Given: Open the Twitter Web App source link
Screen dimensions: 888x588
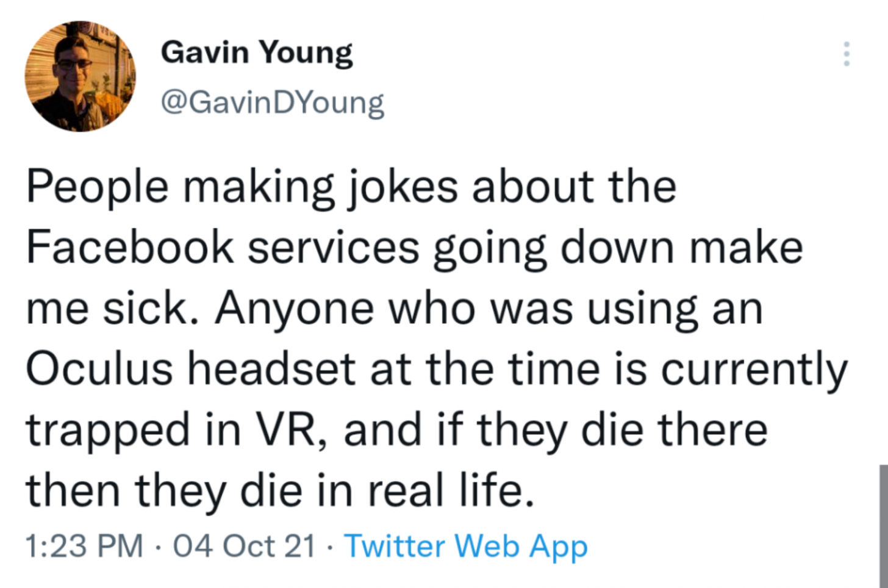Looking at the screenshot, I should [x=466, y=545].
